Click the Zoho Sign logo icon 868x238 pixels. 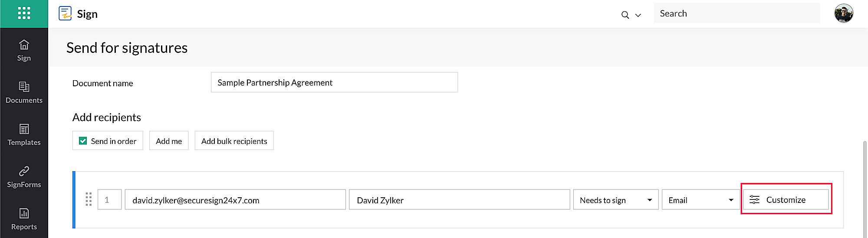click(x=65, y=13)
